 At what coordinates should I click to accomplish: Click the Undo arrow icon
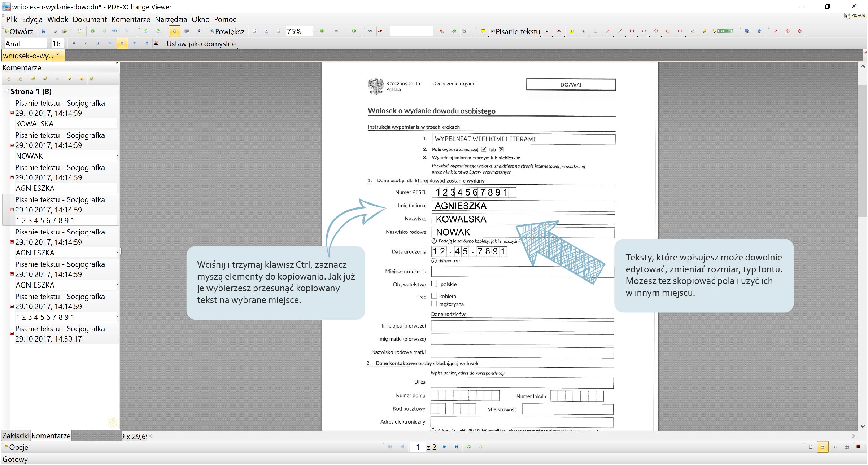114,31
